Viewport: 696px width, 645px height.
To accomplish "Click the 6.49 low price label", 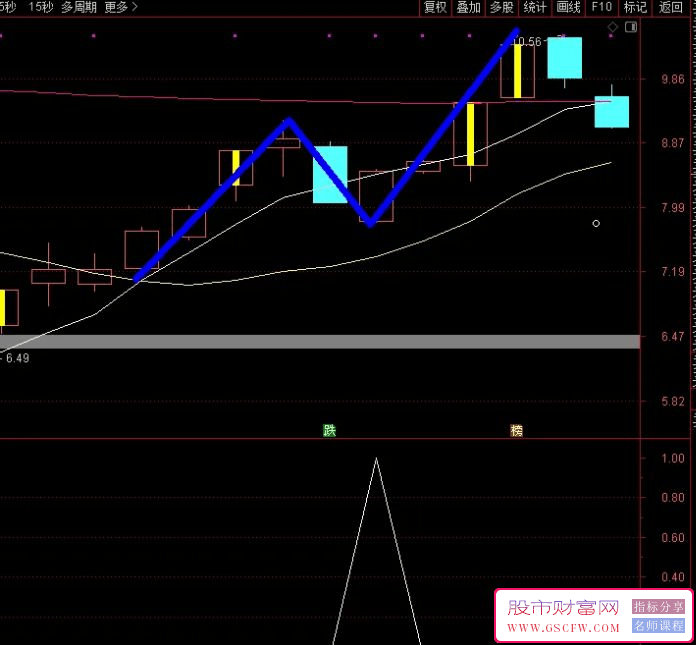I will (x=18, y=358).
